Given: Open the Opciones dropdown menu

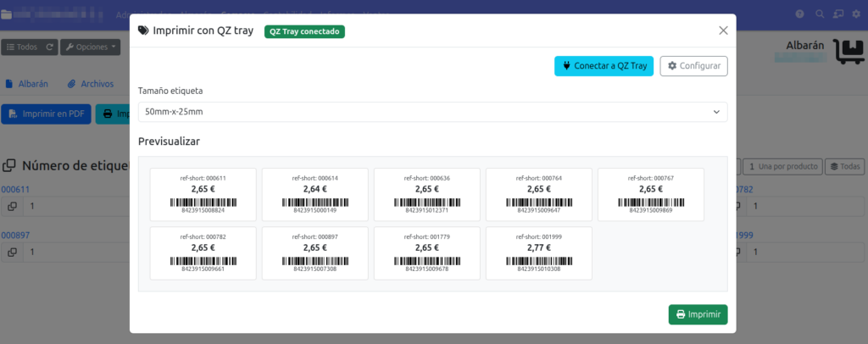Looking at the screenshot, I should click(x=91, y=47).
